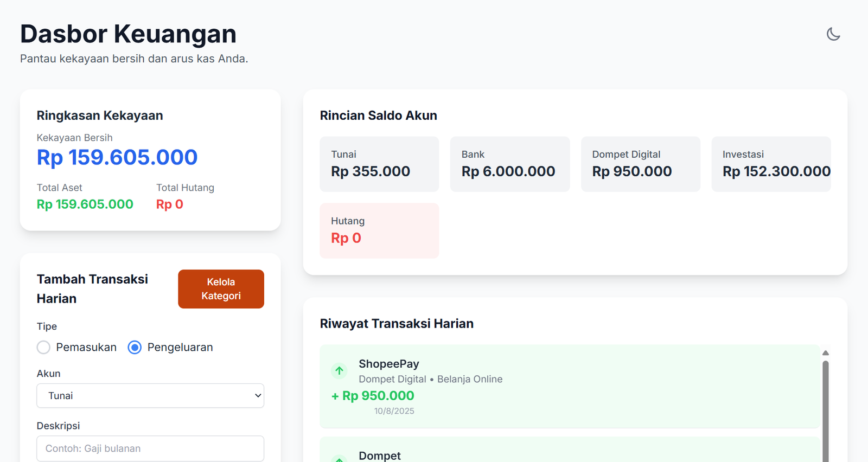Screen dimensions: 868x462
Task: Select the Dompet Digital balance card
Action: pyautogui.click(x=640, y=164)
